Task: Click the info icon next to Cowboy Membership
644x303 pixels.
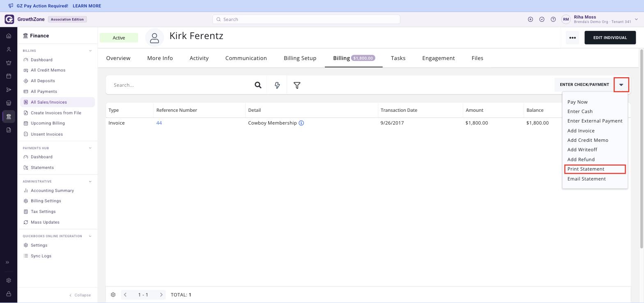Action: [301, 123]
